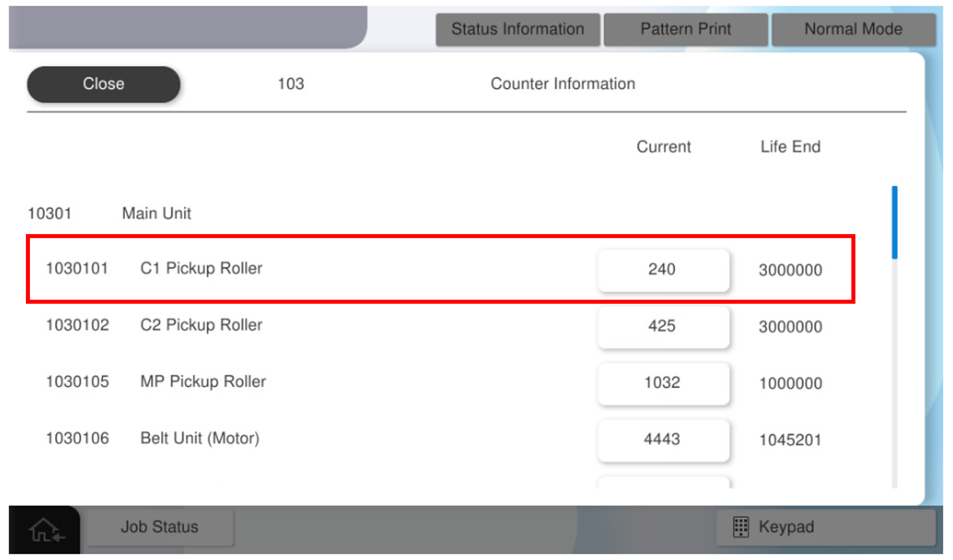Viewport: 953px width, 560px height.
Task: Select the C1 Pickup Roller row label
Action: [x=201, y=269]
